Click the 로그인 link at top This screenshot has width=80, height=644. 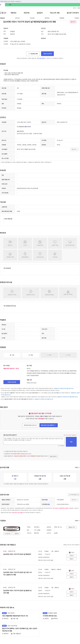pos(75,8)
